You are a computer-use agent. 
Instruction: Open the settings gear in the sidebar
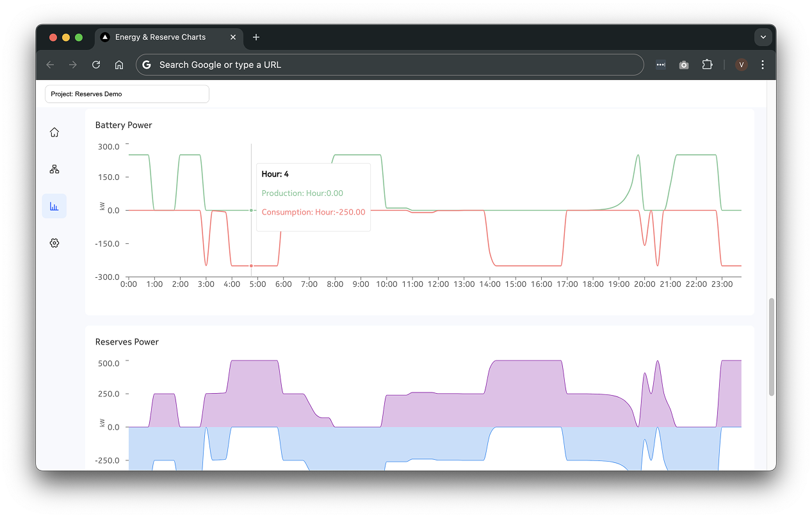click(x=54, y=243)
